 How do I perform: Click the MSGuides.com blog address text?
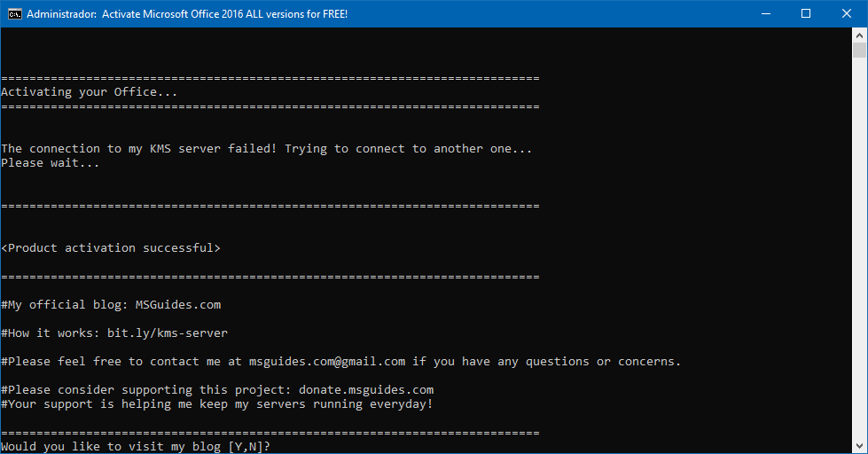[x=178, y=305]
